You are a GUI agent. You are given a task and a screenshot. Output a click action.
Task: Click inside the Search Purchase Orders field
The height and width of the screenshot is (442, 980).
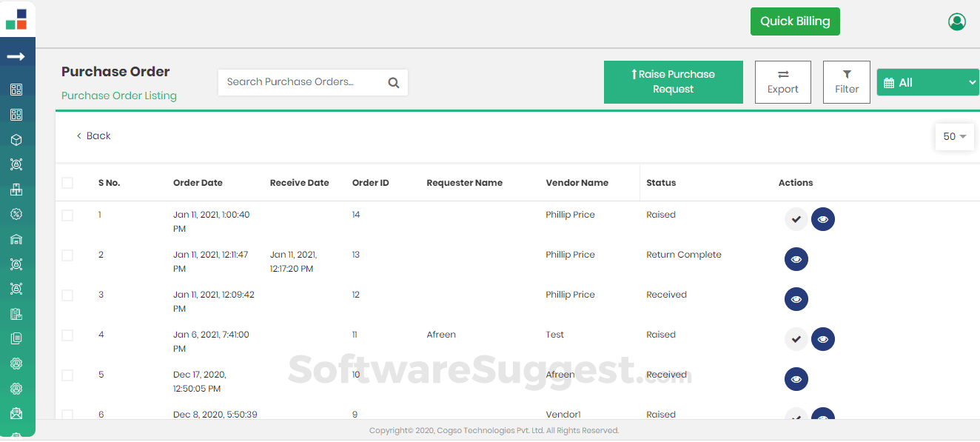pyautogui.click(x=303, y=82)
